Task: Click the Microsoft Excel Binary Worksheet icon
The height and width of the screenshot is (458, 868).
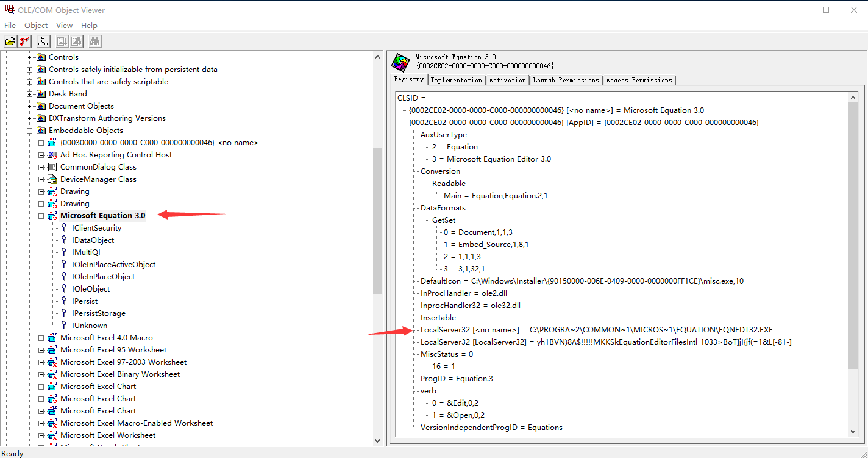Action: click(x=52, y=374)
